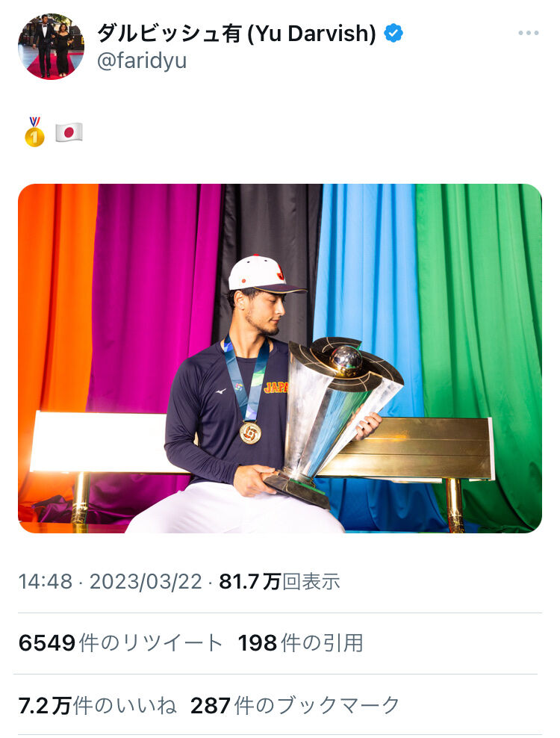Image resolution: width=560 pixels, height=738 pixels.
Task: Open the @faridyu handle link
Action: coord(142,61)
